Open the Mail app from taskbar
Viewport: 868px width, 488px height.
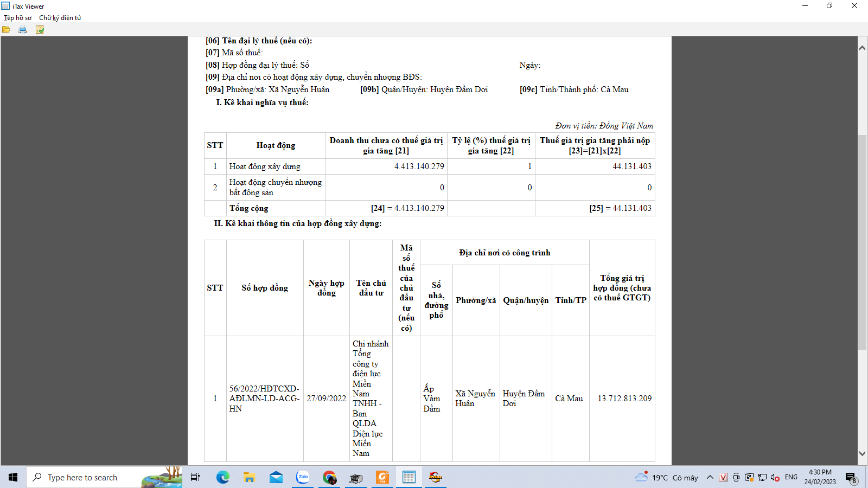point(276,477)
